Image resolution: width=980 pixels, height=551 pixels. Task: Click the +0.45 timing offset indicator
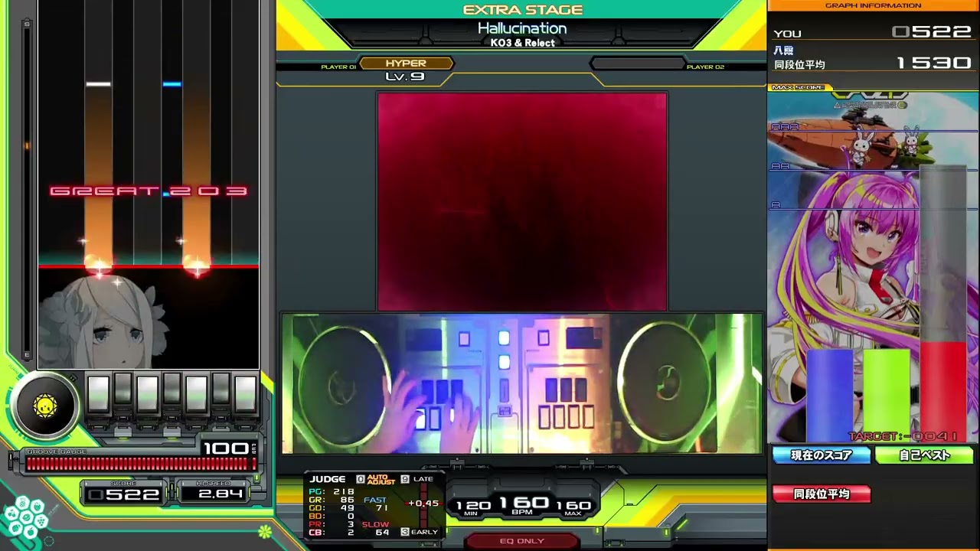click(x=423, y=504)
